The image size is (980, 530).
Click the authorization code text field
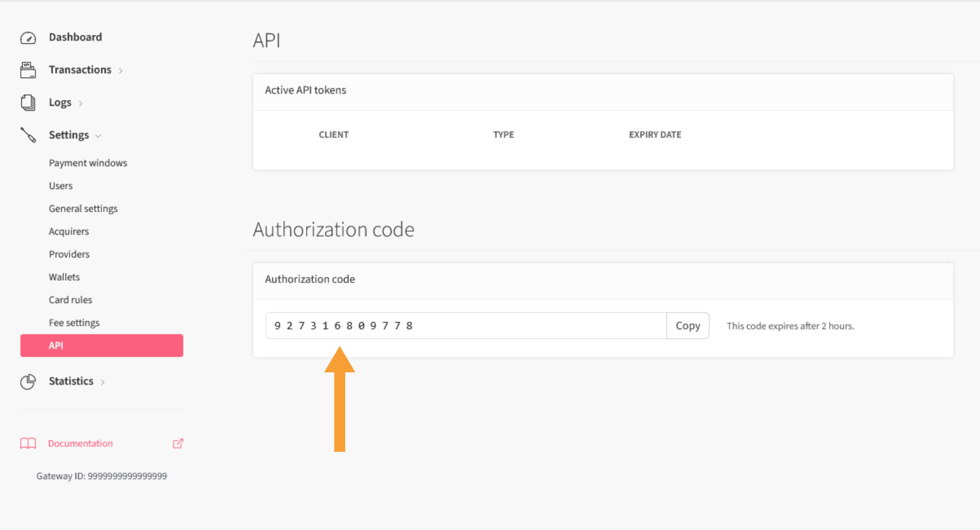466,326
